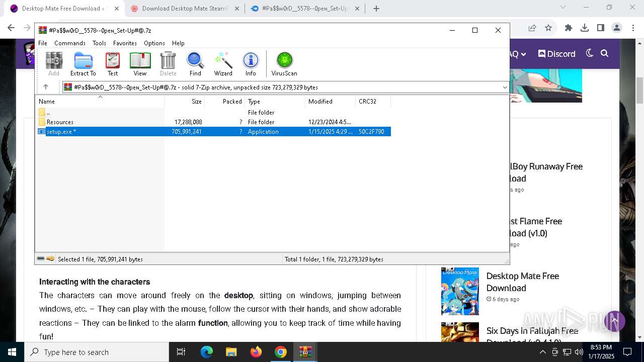Open the browser extensions puzzle icon
644x362 pixels.
[569, 28]
